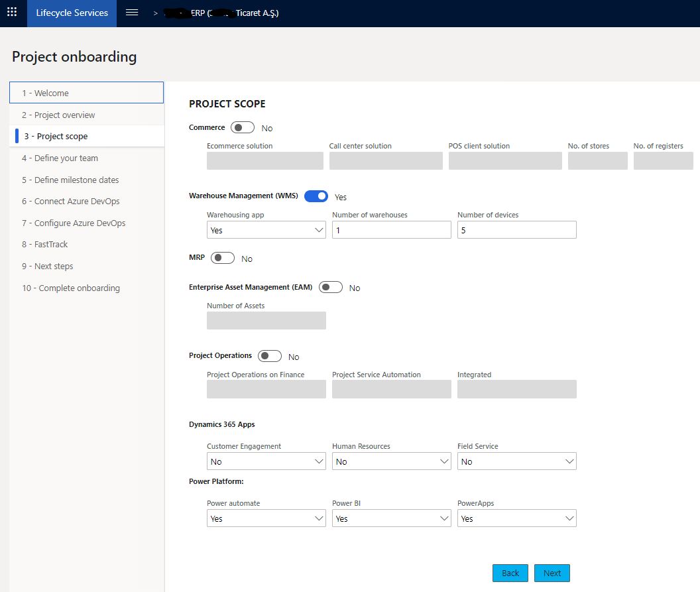The width and height of the screenshot is (700, 592).
Task: Open the Customer Engagement dropdown
Action: pos(266,461)
